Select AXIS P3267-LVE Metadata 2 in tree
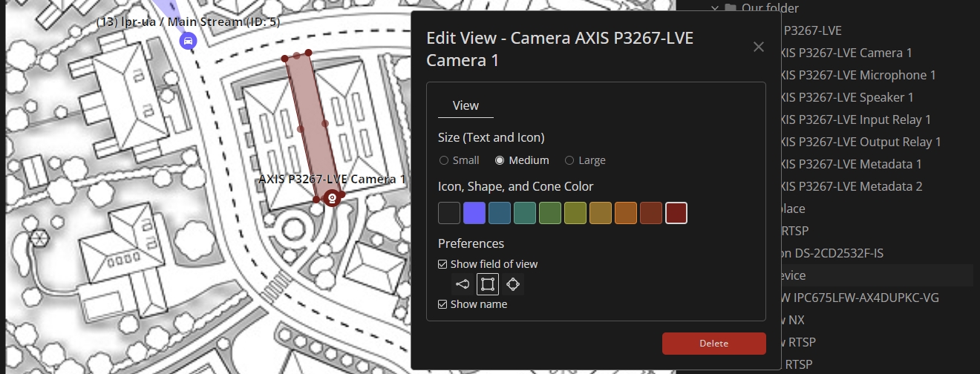Screen dimensions: 980x374 tap(850, 186)
